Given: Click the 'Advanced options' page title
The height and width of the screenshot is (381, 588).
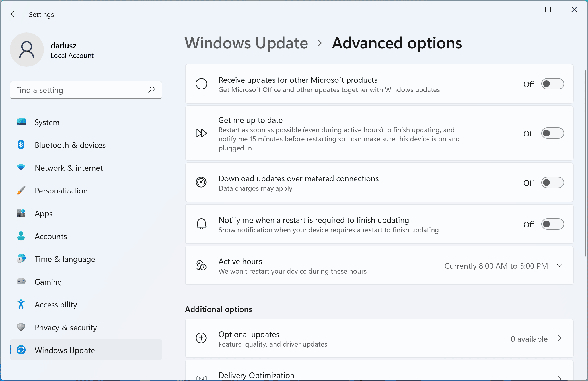Looking at the screenshot, I should coord(397,43).
